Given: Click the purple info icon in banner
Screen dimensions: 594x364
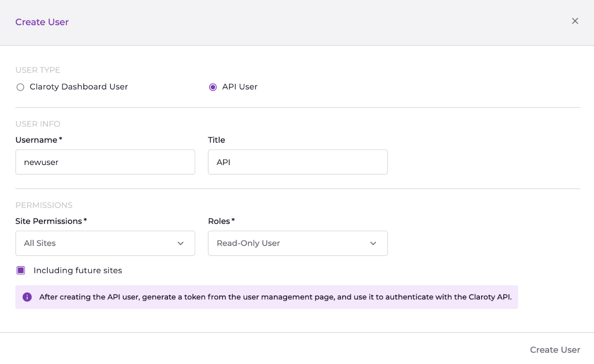Looking at the screenshot, I should point(27,297).
